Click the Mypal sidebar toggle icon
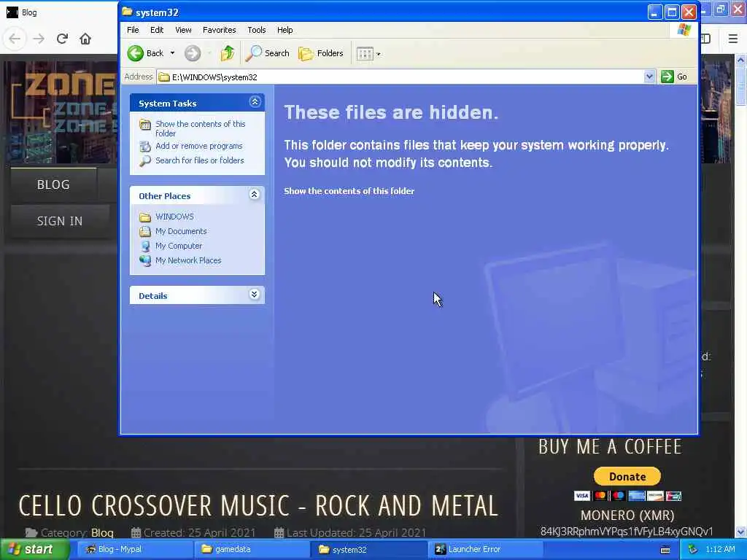Screen dimensions: 747x560 pos(706,39)
